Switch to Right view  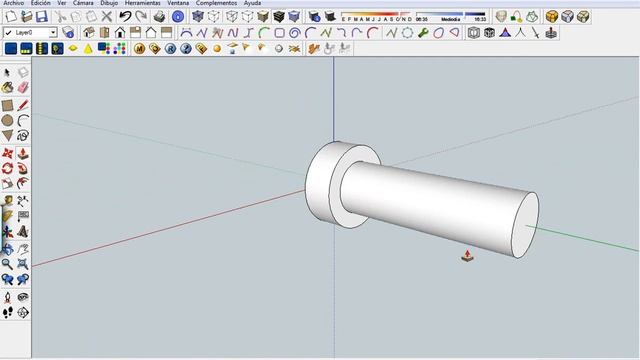(136, 33)
